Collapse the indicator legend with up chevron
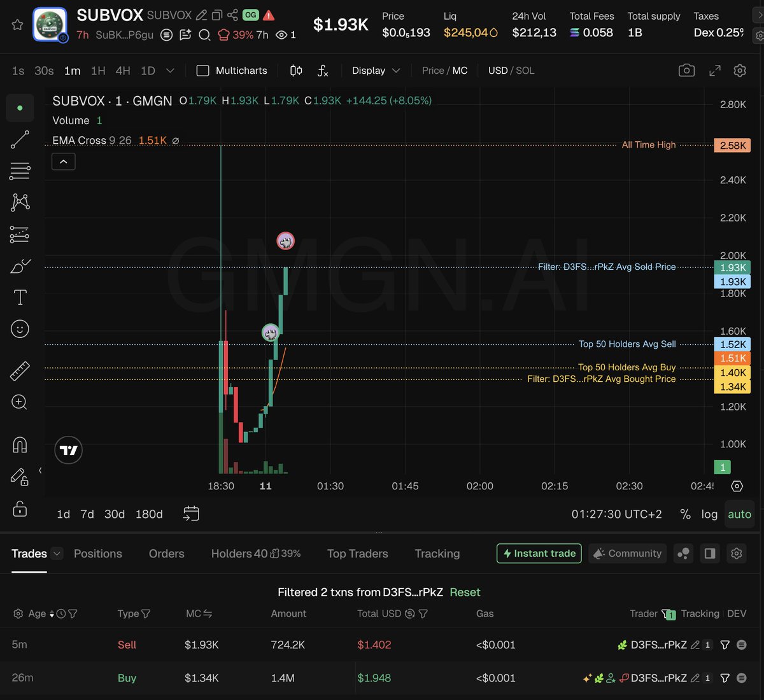Image resolution: width=764 pixels, height=700 pixels. click(x=64, y=162)
